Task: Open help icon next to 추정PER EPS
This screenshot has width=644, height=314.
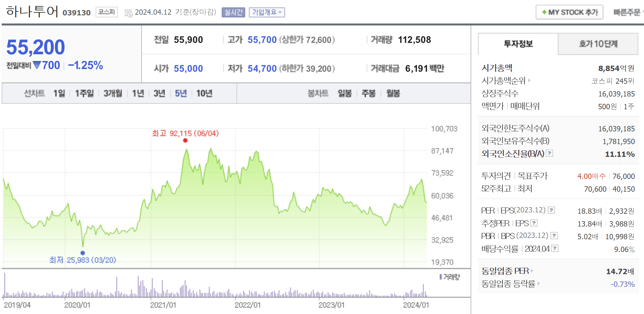Action: (x=534, y=223)
